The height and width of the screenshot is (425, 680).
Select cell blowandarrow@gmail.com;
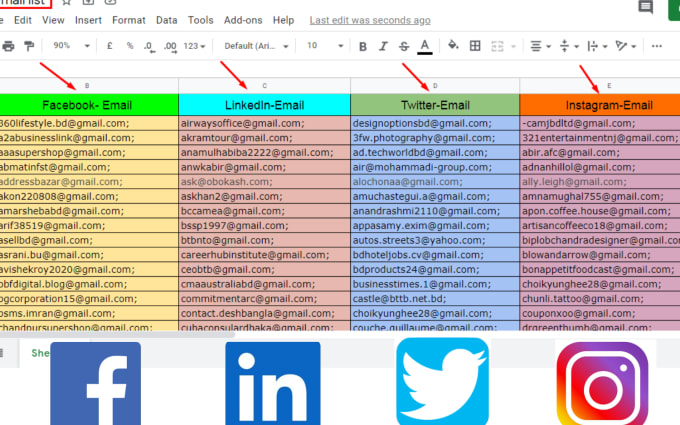600,255
